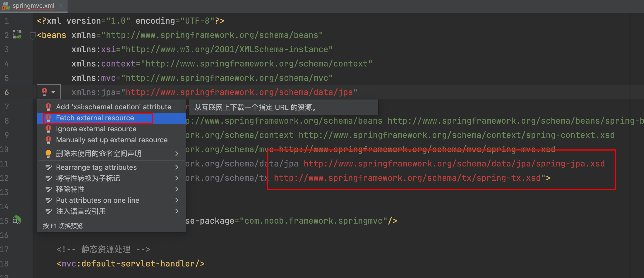Screen dimensions: 644x278
Task: Click the 按 F1 切换预览 hint
Action: pos(63,226)
